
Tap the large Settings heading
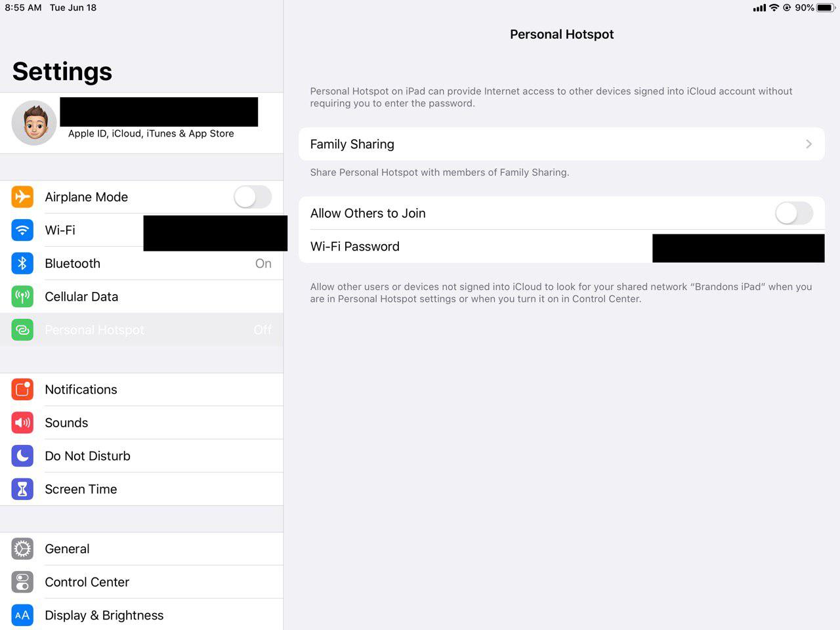pyautogui.click(x=62, y=71)
